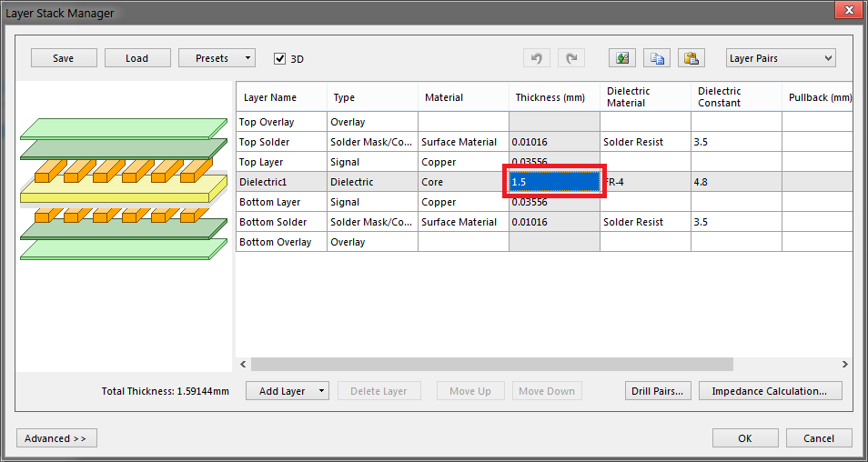Open the Presets dropdown
Image resolution: width=868 pixels, height=462 pixels.
point(217,58)
